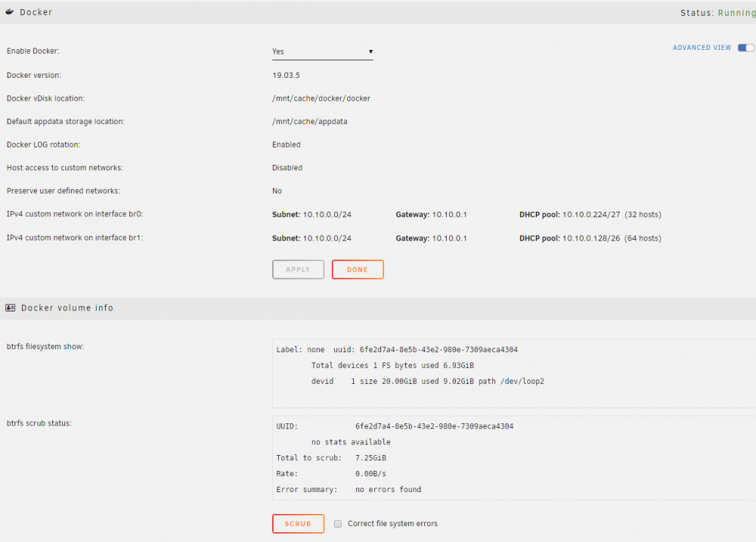Click Total to scrub 7.25GiB line
Screen dimensions: 756x542
[331, 458]
